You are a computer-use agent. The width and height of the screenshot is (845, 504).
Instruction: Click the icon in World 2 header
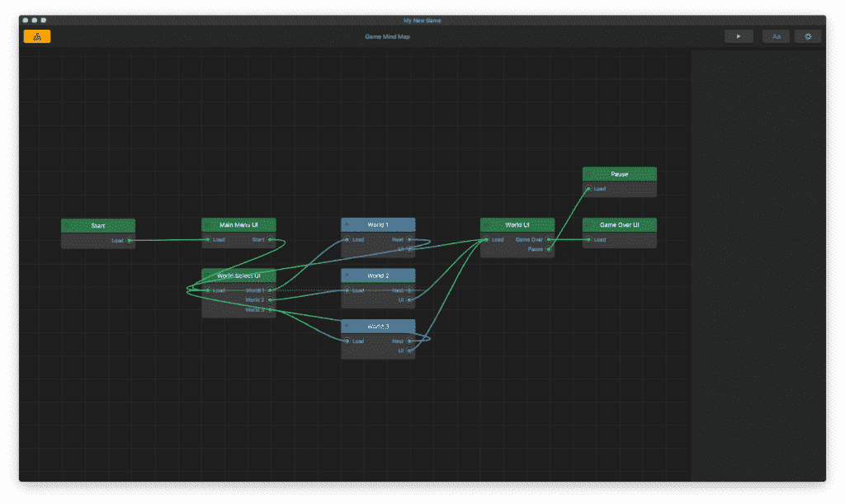347,276
